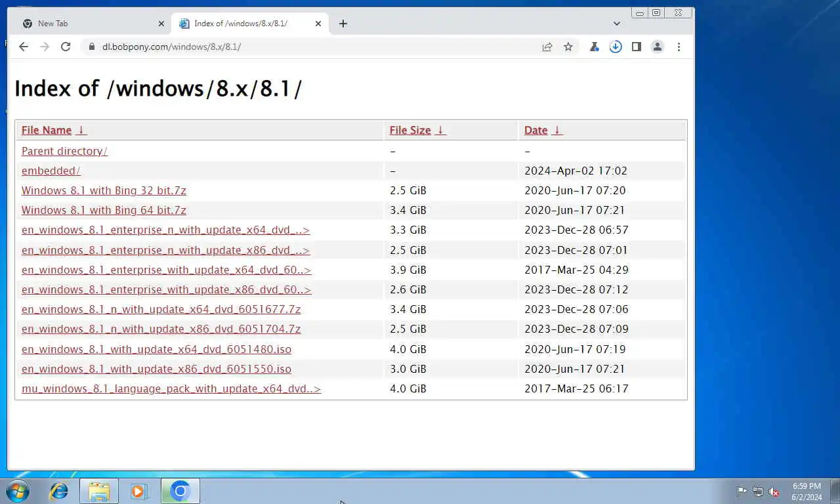Open Action Center flag icon
840x504 pixels.
click(742, 492)
